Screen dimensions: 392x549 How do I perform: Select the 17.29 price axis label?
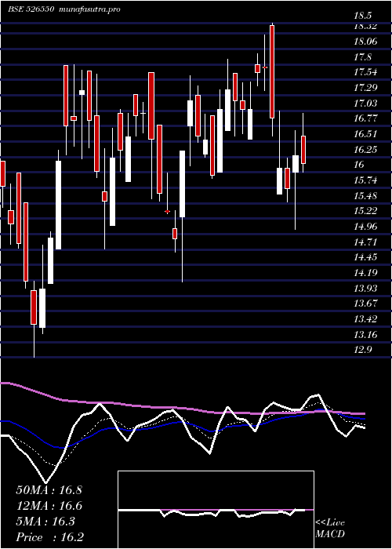[366, 88]
